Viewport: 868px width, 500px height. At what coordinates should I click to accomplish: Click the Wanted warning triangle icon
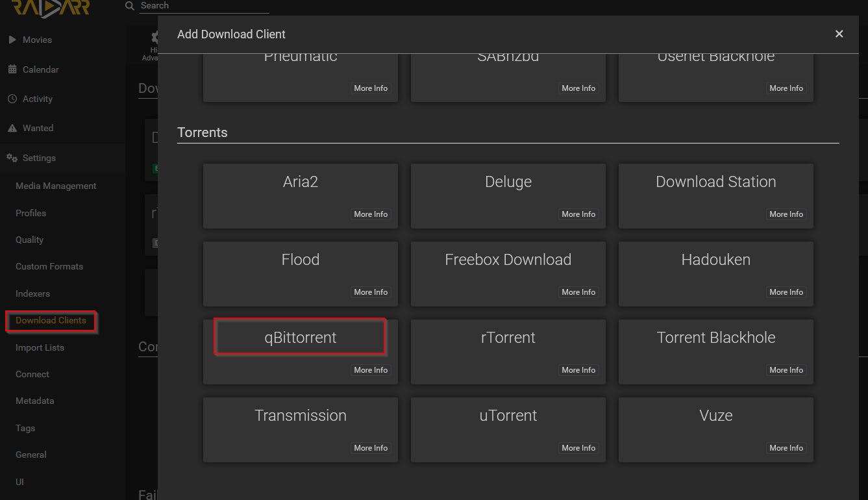click(12, 128)
